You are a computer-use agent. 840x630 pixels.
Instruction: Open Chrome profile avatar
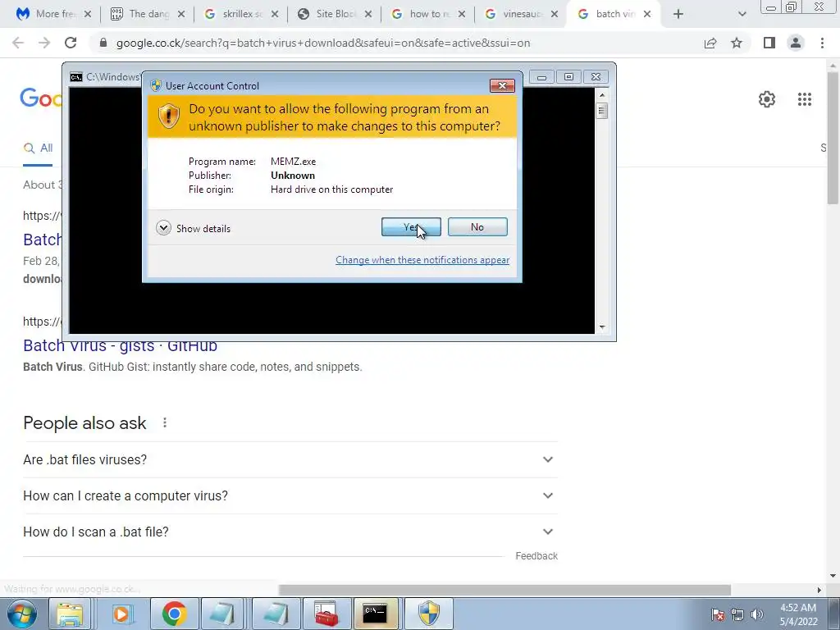click(796, 43)
